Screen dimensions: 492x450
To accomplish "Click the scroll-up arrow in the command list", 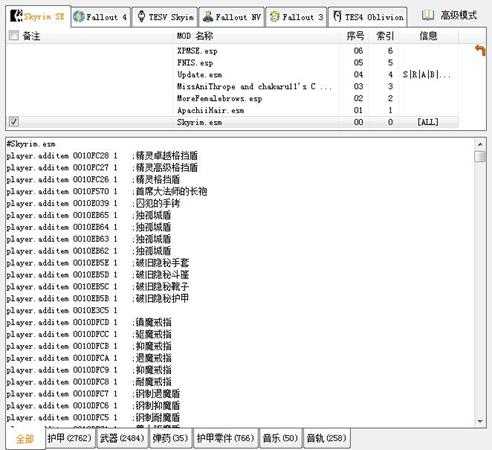I will pos(480,144).
